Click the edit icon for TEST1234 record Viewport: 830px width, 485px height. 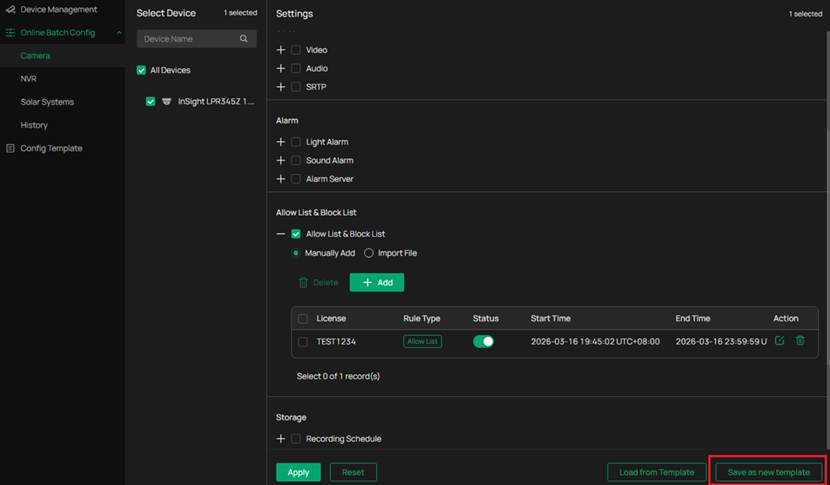(x=780, y=341)
